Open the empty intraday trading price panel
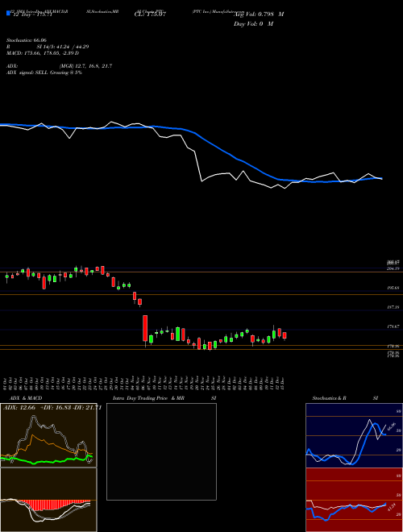403x532 pixels. click(161, 451)
